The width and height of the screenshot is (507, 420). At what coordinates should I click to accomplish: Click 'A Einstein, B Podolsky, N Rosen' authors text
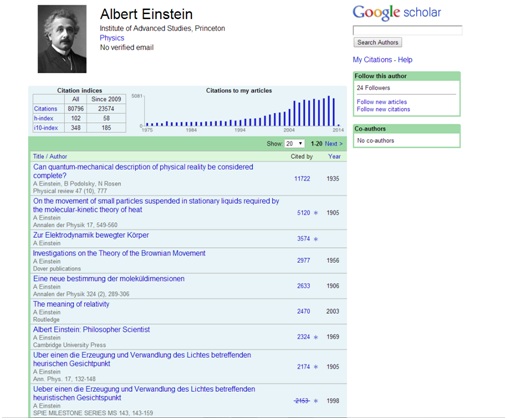(x=77, y=184)
